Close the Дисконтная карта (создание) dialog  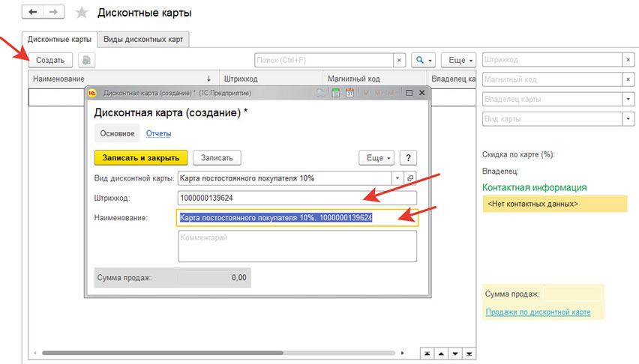click(x=421, y=93)
